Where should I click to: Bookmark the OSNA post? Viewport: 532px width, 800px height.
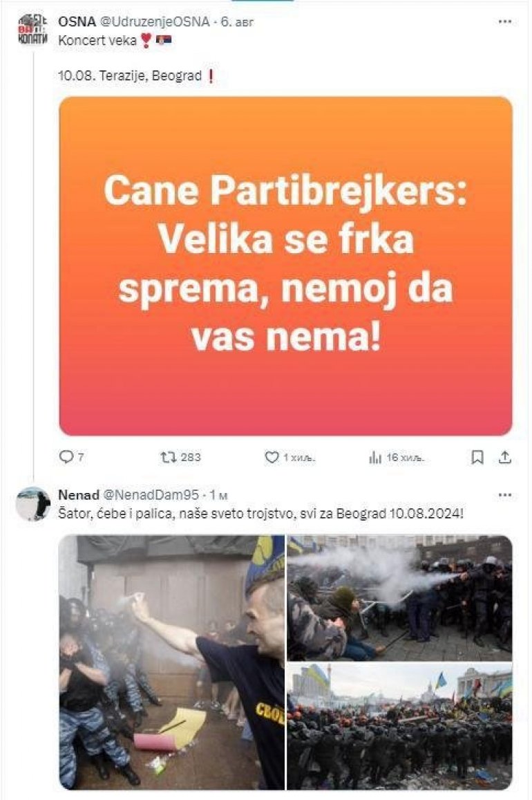pos(477,457)
